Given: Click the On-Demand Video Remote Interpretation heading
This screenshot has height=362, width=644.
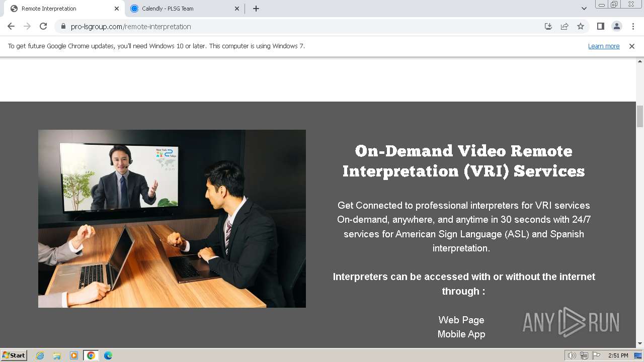Looking at the screenshot, I should click(463, 161).
